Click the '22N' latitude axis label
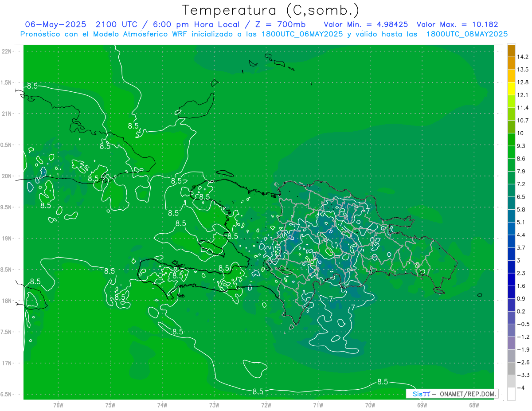532x411 pixels. [x=7, y=51]
